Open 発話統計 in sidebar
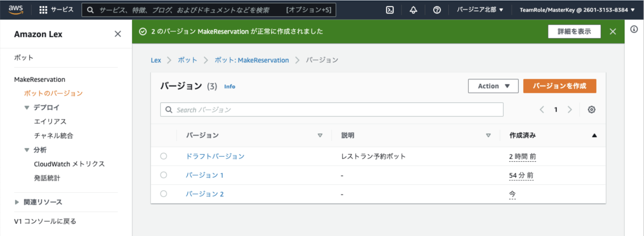This screenshot has height=236, width=644. (47, 178)
